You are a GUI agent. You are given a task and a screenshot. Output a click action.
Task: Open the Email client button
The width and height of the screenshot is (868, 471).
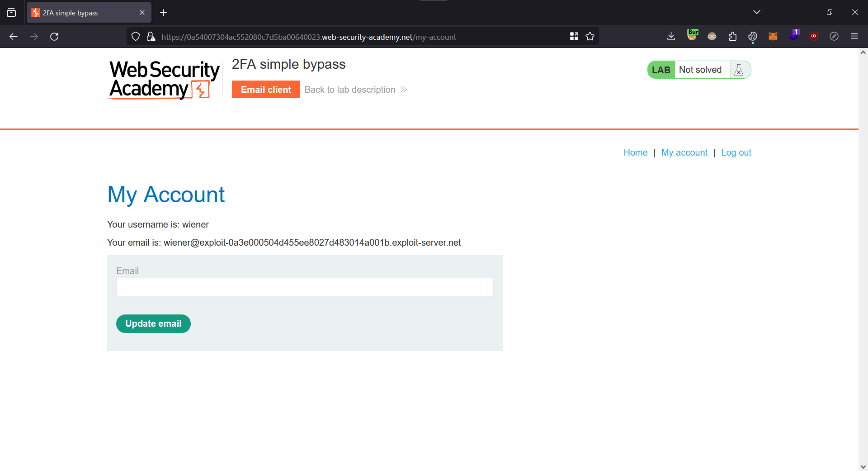[x=266, y=90]
